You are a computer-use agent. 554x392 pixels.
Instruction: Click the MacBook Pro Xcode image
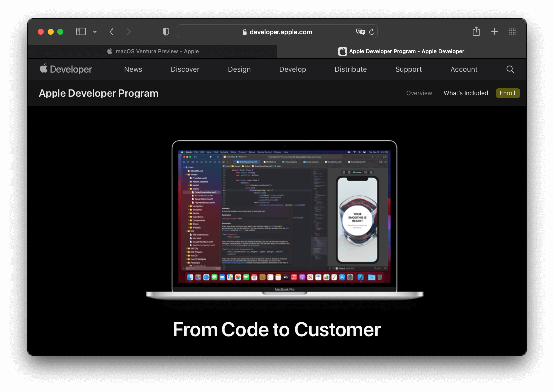(284, 220)
